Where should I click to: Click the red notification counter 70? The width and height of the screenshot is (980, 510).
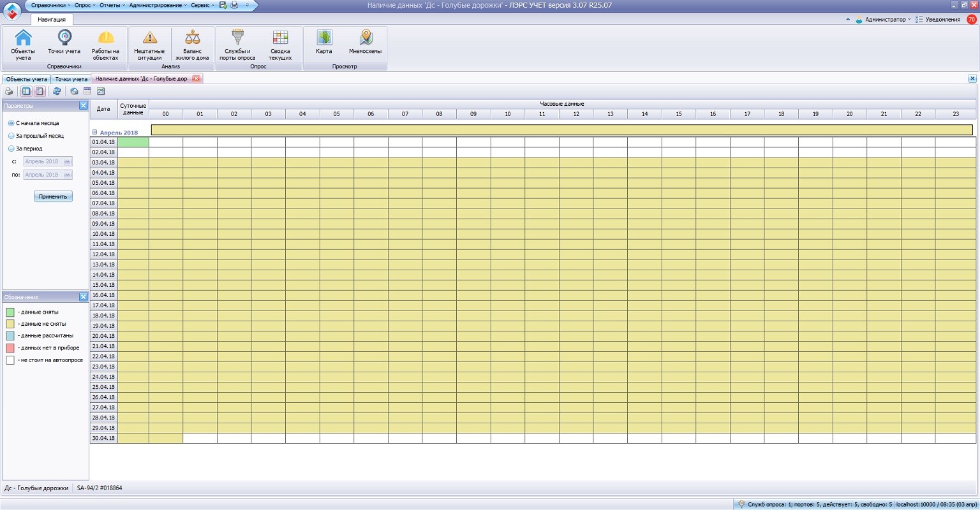pyautogui.click(x=972, y=19)
